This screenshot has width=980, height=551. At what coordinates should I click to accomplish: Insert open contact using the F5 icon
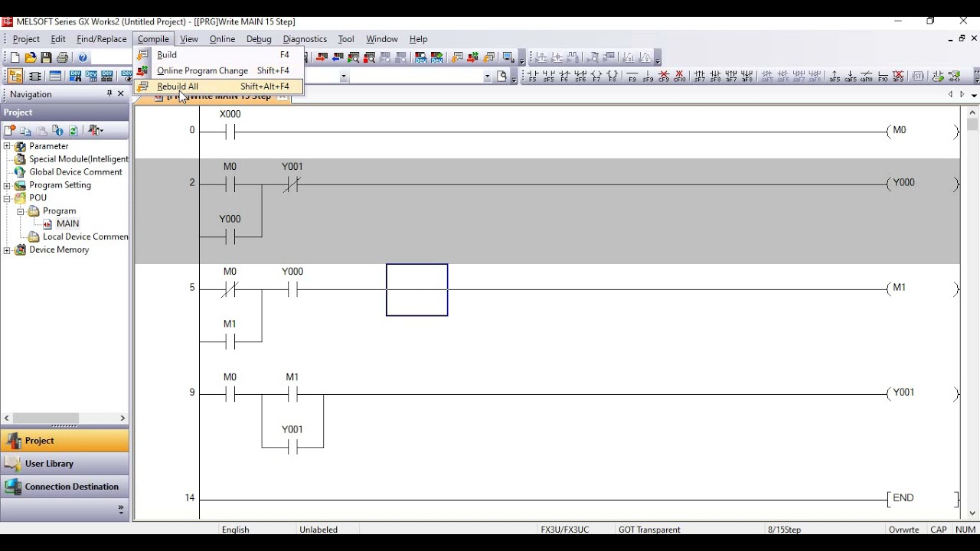click(x=532, y=77)
